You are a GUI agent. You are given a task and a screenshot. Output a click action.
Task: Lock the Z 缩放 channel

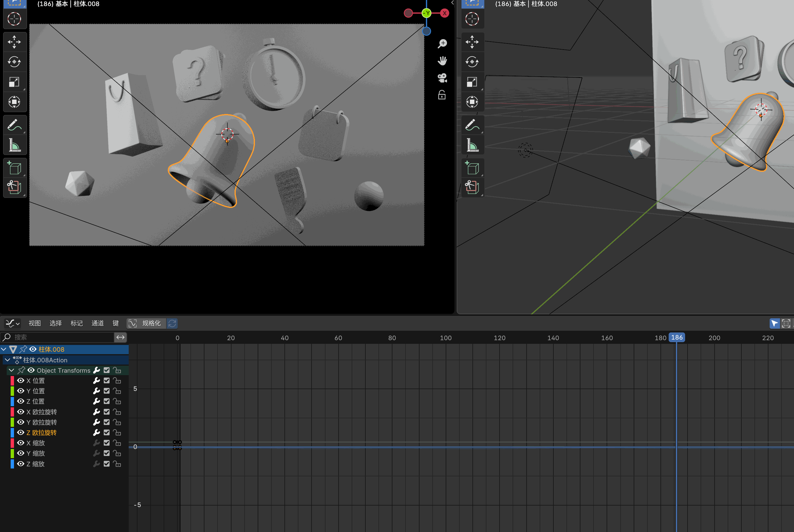click(117, 464)
